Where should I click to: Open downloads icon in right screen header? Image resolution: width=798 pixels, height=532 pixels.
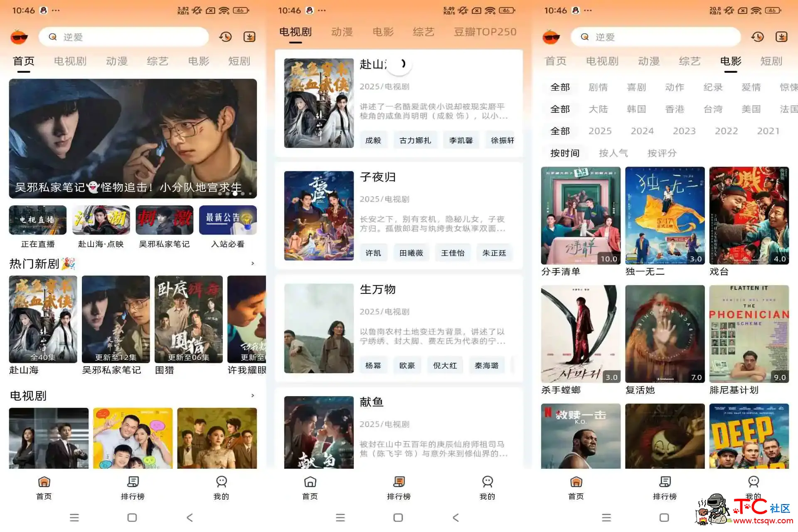[781, 37]
